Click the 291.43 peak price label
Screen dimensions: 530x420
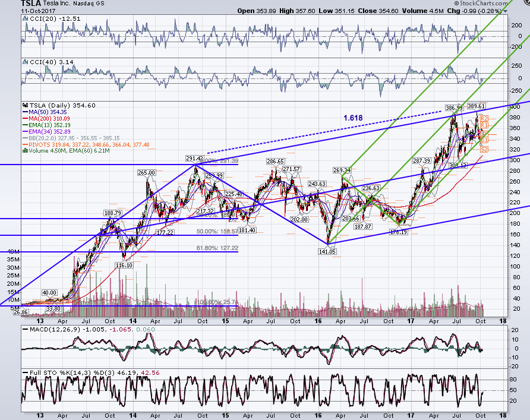pos(195,158)
